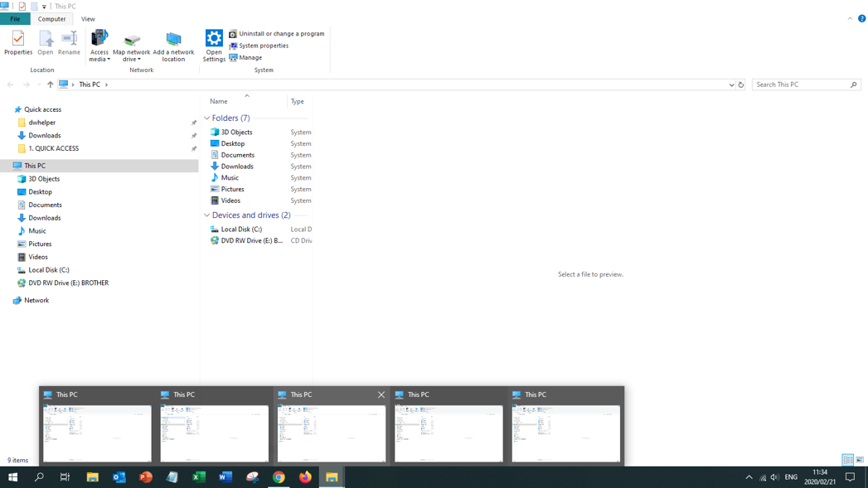Close the highlighted This PC preview
Screen dimensions: 868x488
click(x=381, y=394)
